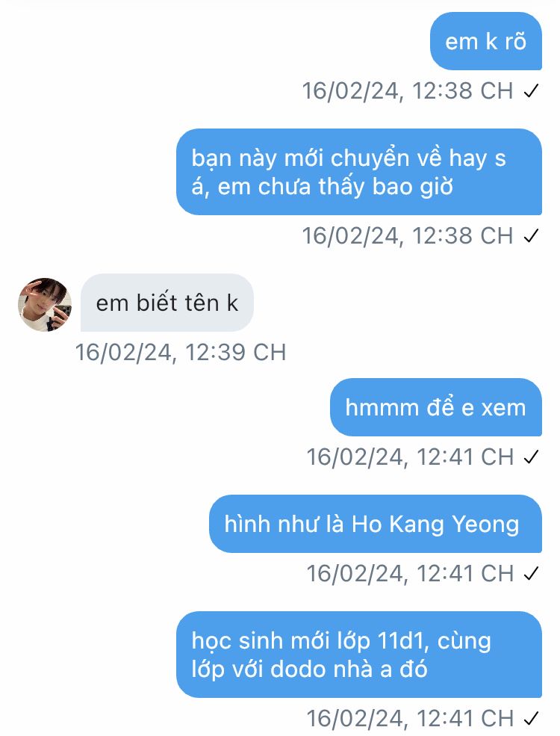Click the name 'Ho Kang Yeong' in the bubble

pyautogui.click(x=435, y=525)
